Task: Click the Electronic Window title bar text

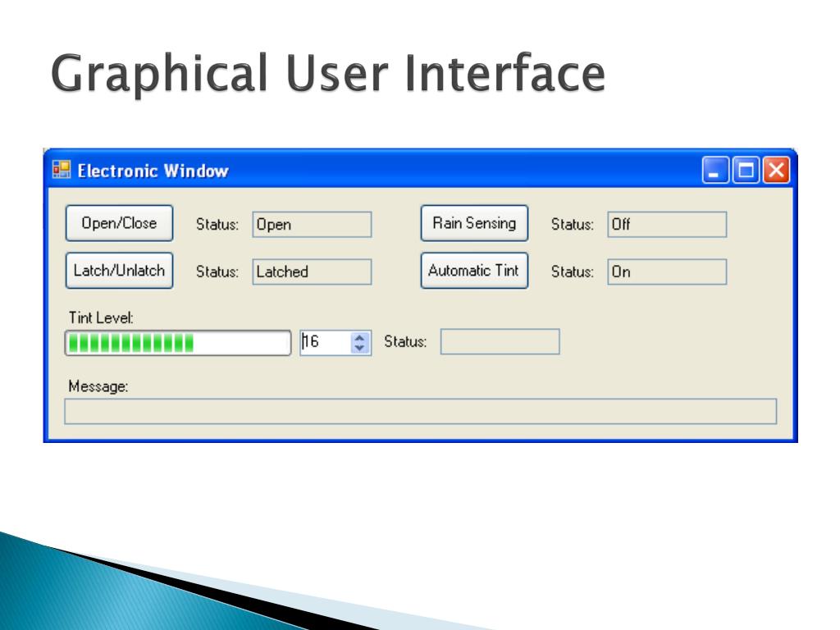Action: coord(153,171)
